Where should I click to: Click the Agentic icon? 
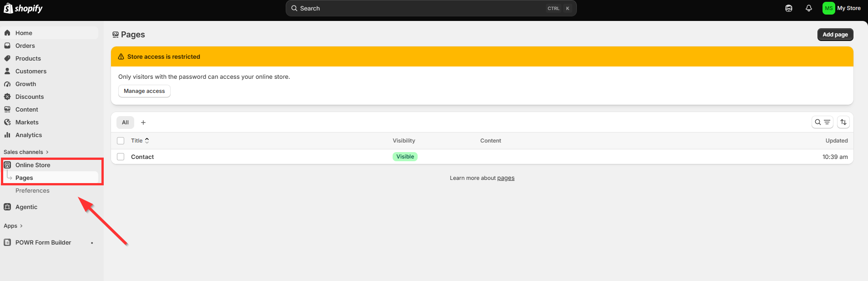pyautogui.click(x=7, y=207)
